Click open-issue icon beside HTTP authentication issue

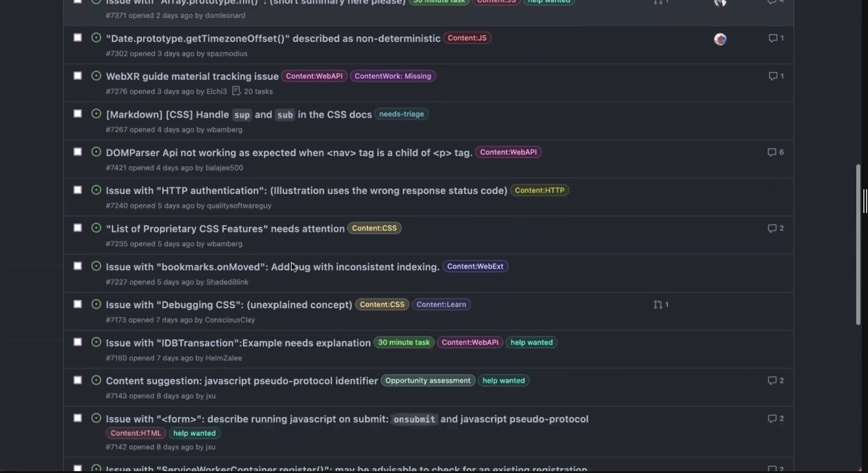[x=96, y=190]
